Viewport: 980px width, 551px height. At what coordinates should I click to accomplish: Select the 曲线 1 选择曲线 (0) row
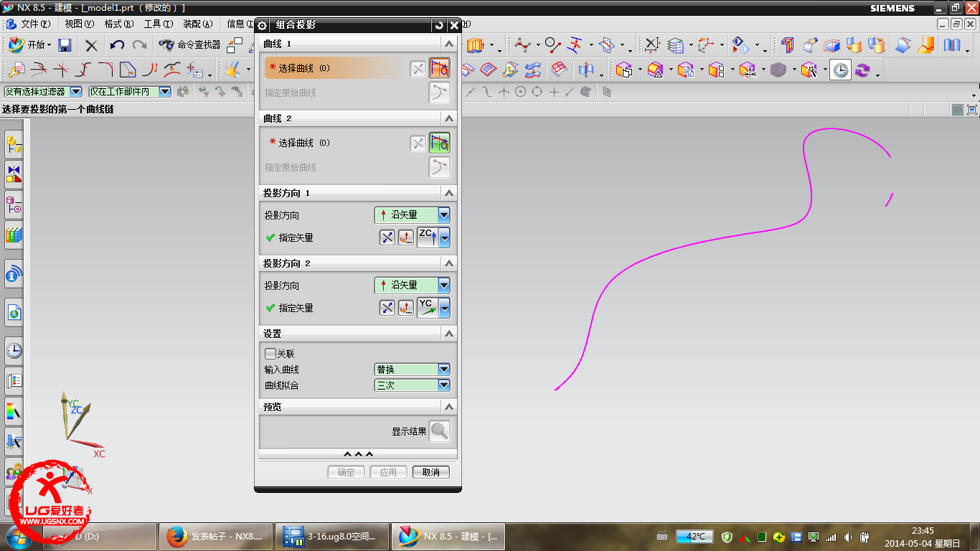tap(335, 68)
